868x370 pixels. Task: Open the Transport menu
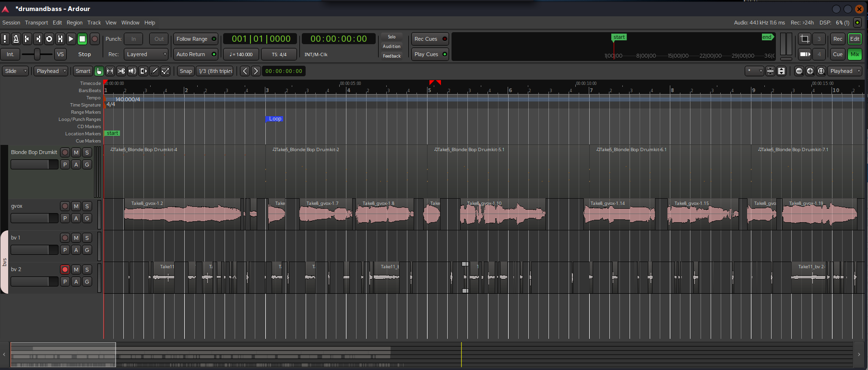point(36,23)
